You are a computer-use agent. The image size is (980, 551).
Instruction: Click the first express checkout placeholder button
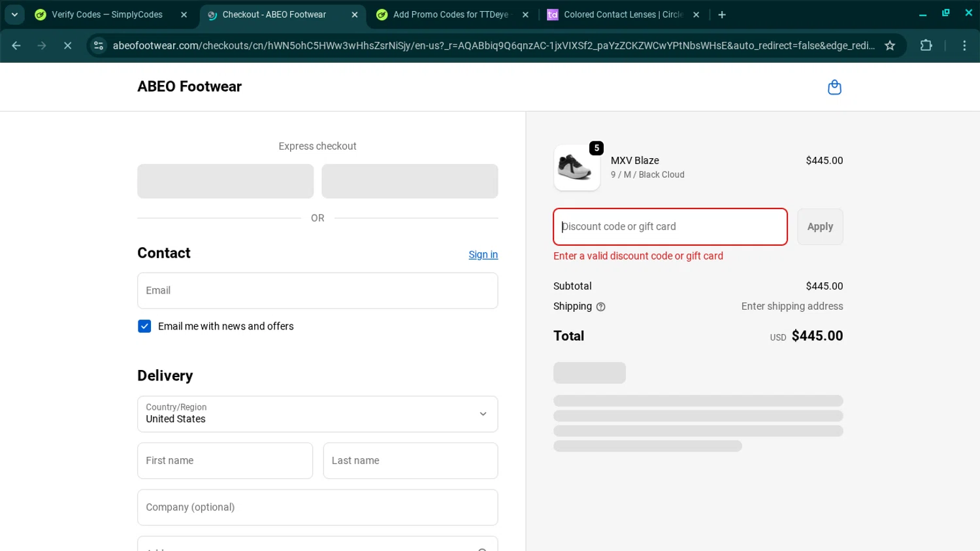(x=225, y=181)
